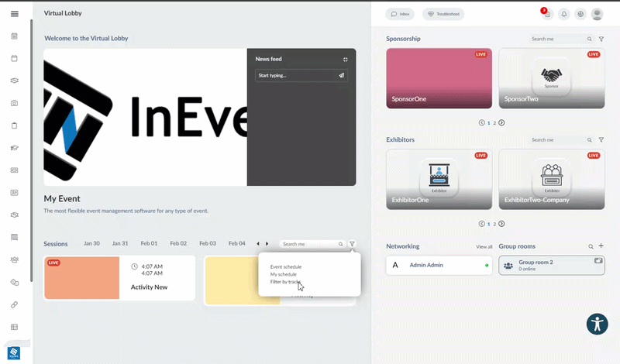
Task: Open the ID card icon in the sidebar
Action: 14,193
